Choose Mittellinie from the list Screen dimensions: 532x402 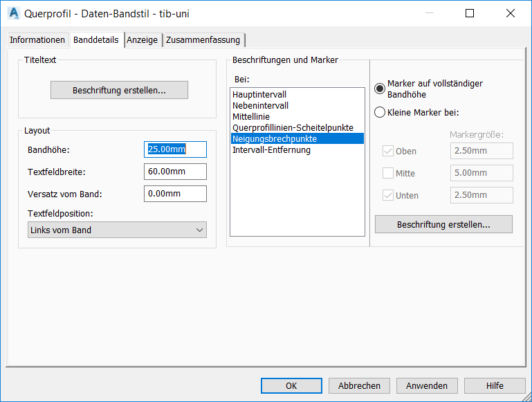pyautogui.click(x=251, y=117)
